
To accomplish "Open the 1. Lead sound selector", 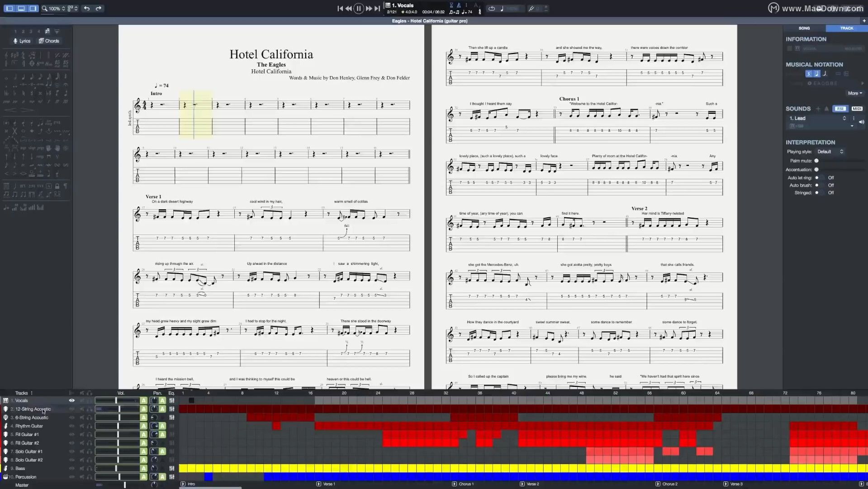I will 818,118.
